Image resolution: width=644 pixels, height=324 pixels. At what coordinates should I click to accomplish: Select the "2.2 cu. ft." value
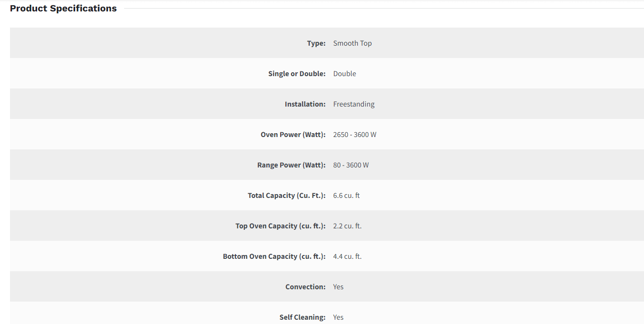347,226
